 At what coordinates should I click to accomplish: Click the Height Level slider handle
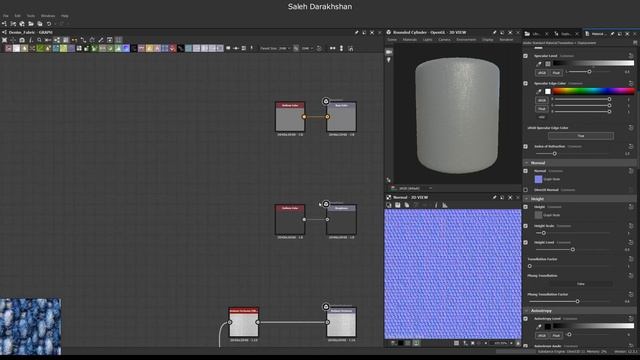pos(573,249)
